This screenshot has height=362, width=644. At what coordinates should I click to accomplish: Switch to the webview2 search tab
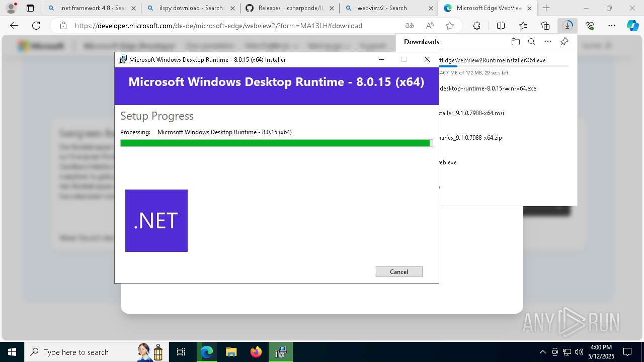383,8
